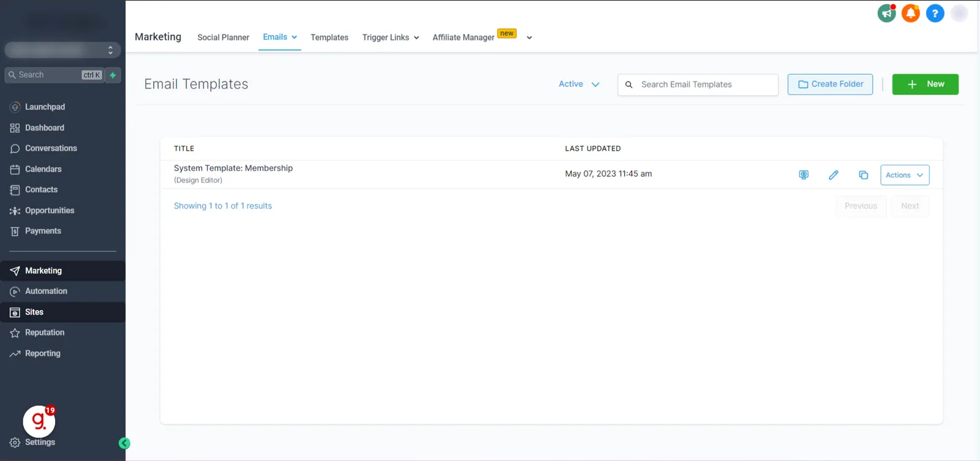This screenshot has width=980, height=461.
Task: Click the LAST UPDATED column header
Action: (593, 148)
